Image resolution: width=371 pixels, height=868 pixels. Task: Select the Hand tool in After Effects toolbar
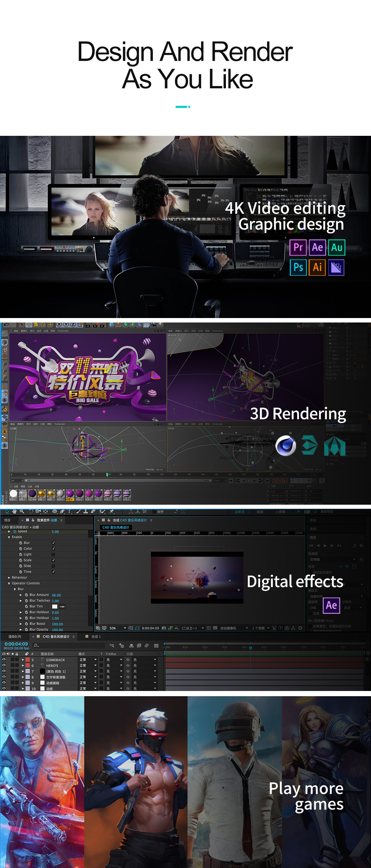14,512
